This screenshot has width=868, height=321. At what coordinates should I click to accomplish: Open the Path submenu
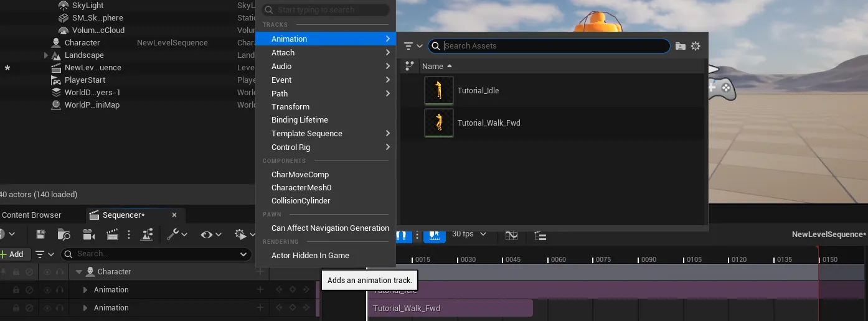326,93
